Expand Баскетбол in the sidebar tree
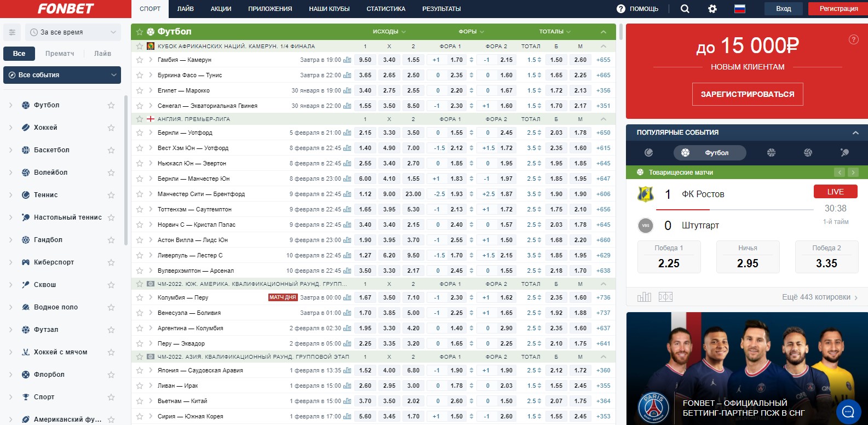This screenshot has width=868, height=425. pos(11,150)
